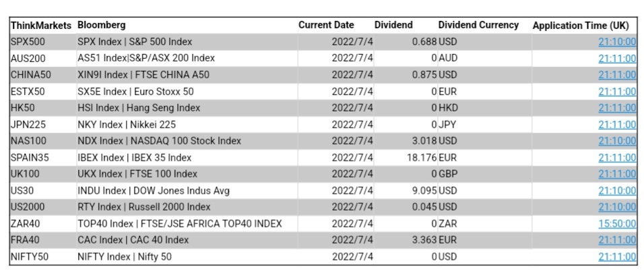644x276 pixels.
Task: Open the ZAR40 15:50:00 time link
Action: pos(616,223)
